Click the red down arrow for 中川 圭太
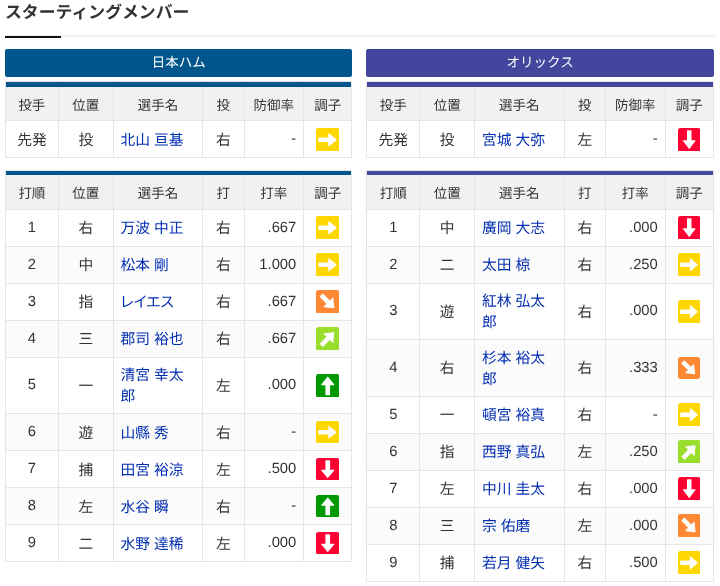The height and width of the screenshot is (586, 720). 689,489
